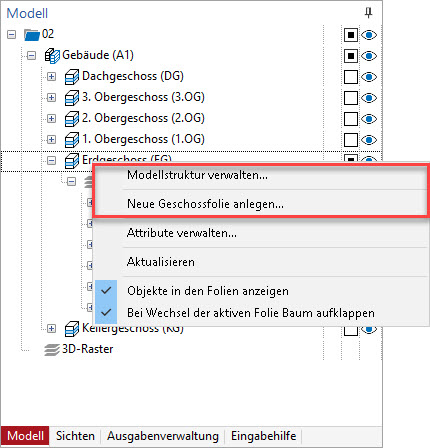Hide 02 project via eye icon
Viewport: 430px width, 448px height.
tap(369, 35)
